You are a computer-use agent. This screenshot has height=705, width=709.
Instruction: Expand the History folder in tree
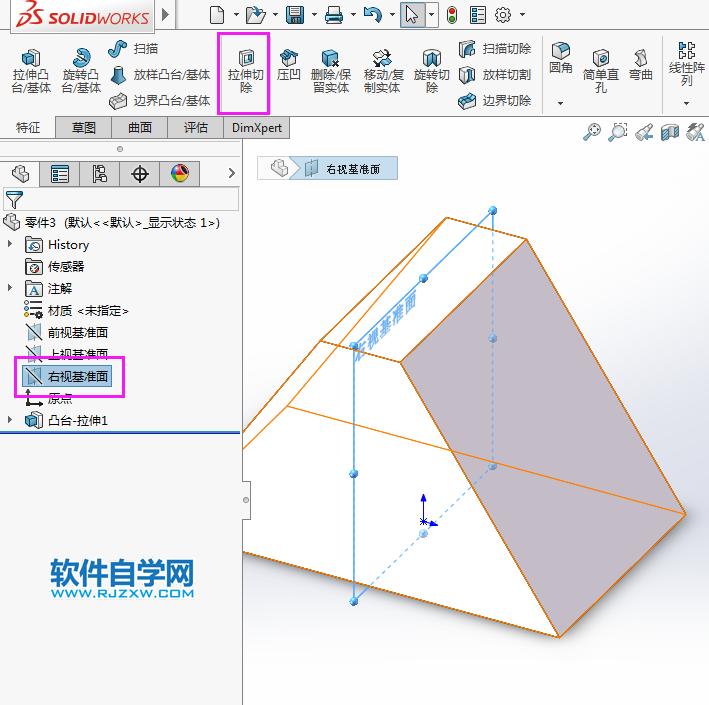9,244
